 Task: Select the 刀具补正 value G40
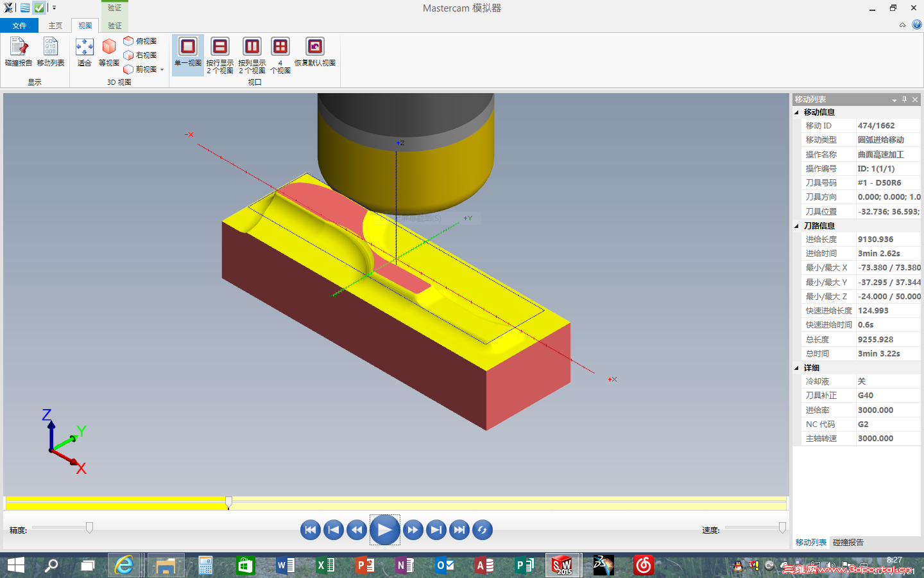tap(866, 396)
